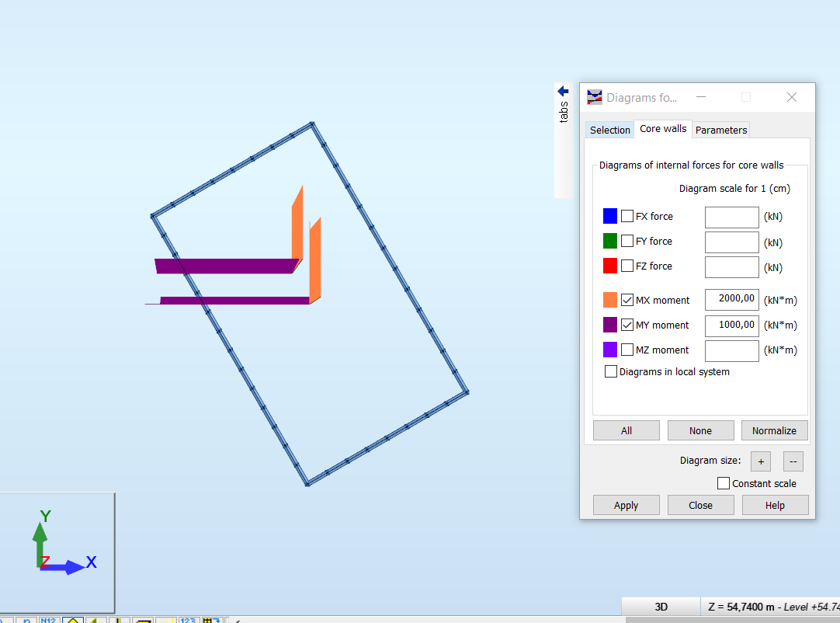Enable Diagrams in local system
This screenshot has height=623, width=840.
[611, 371]
